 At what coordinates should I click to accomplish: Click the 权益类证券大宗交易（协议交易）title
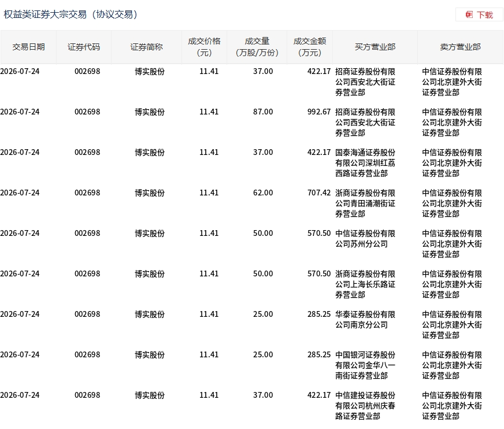[71, 14]
